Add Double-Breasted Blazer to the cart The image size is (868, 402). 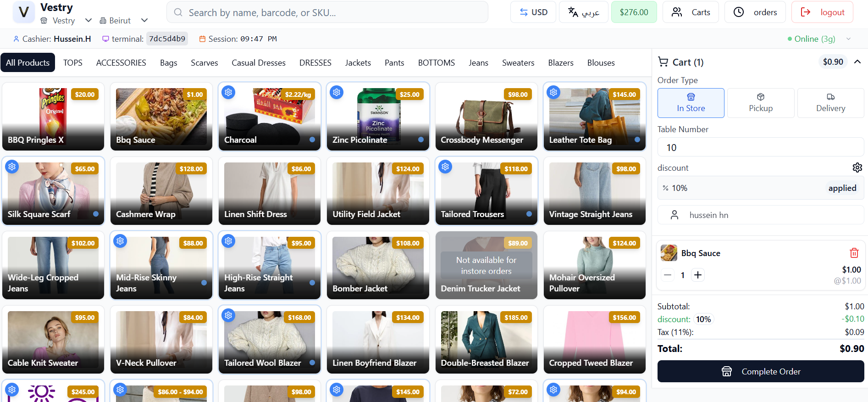(486, 340)
